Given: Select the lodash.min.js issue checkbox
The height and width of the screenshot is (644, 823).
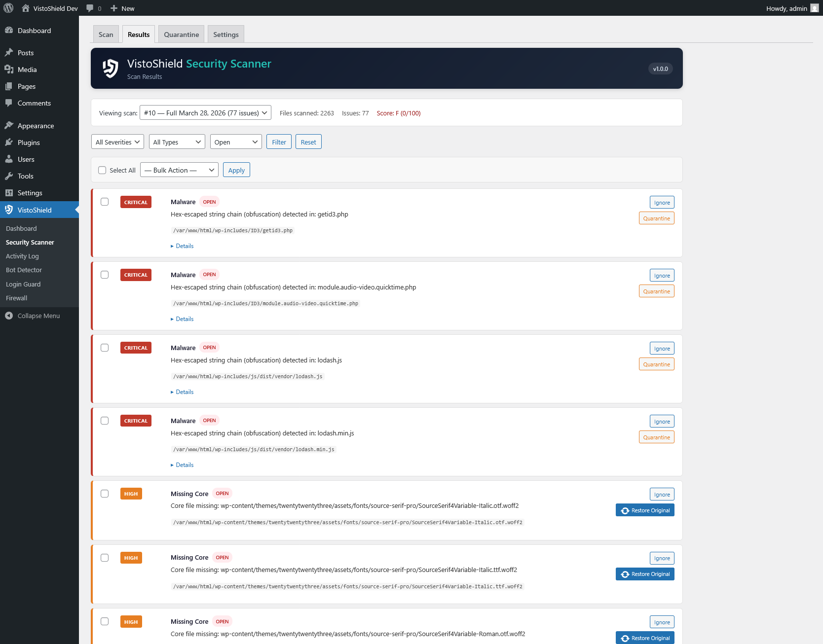Looking at the screenshot, I should click(x=105, y=421).
